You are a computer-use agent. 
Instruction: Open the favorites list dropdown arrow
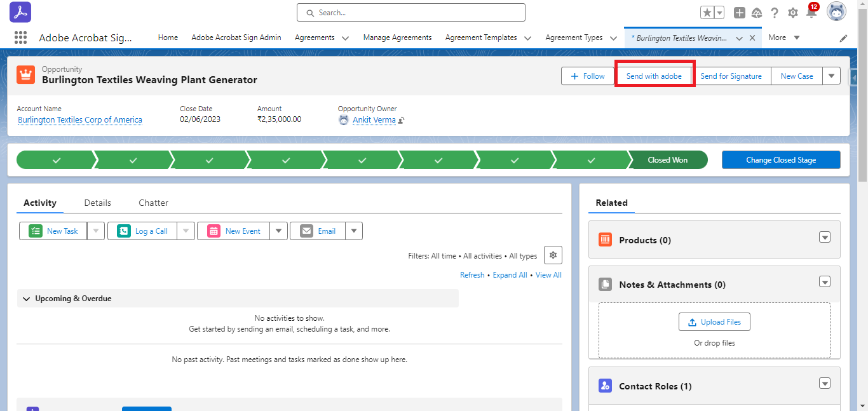[x=719, y=13]
